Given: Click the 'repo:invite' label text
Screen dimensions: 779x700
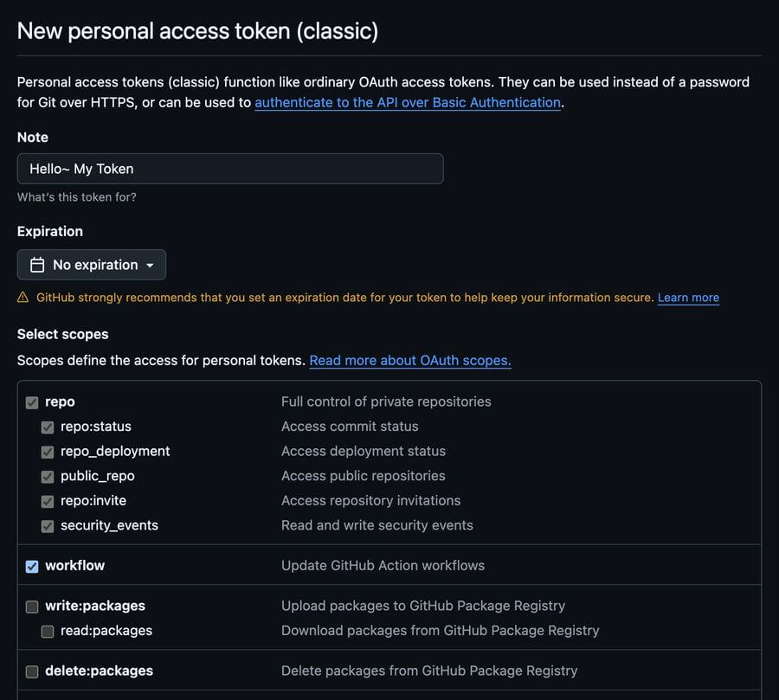Looking at the screenshot, I should [x=93, y=500].
